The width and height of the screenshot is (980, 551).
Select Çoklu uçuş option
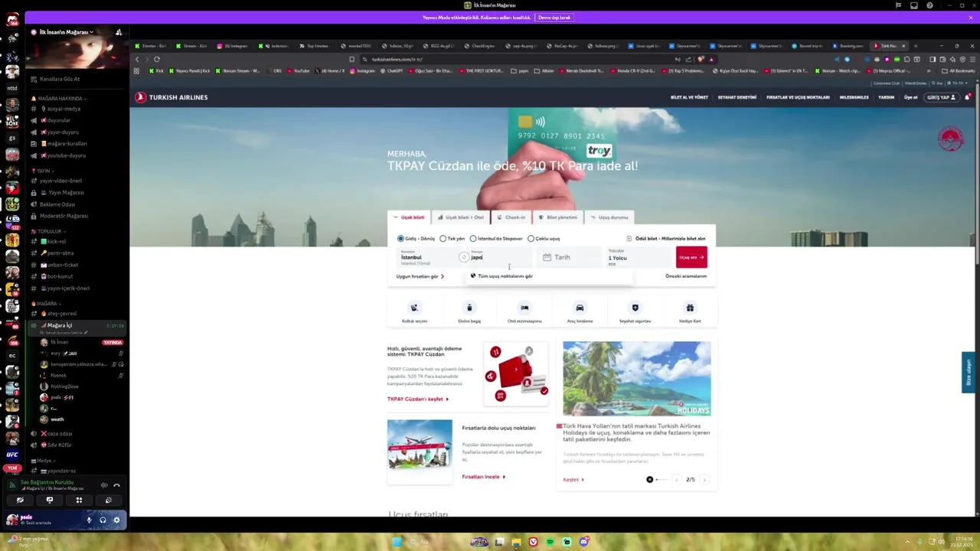[x=544, y=239]
